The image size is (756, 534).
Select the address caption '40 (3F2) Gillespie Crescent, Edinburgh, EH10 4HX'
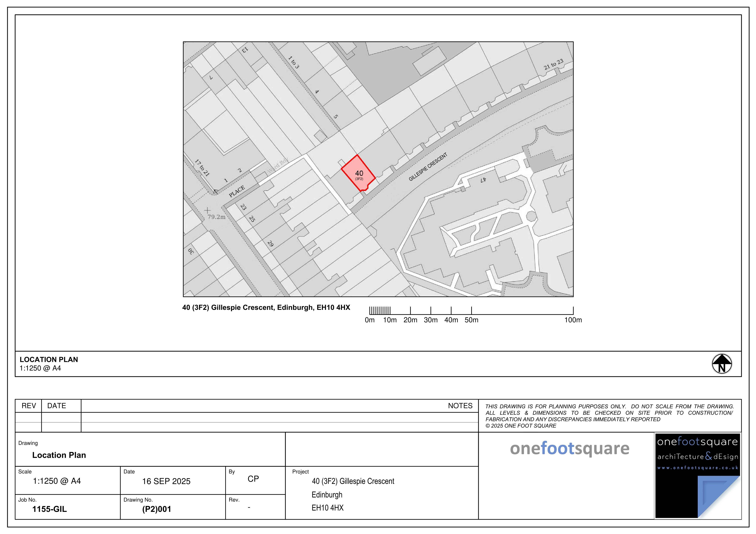tap(266, 308)
